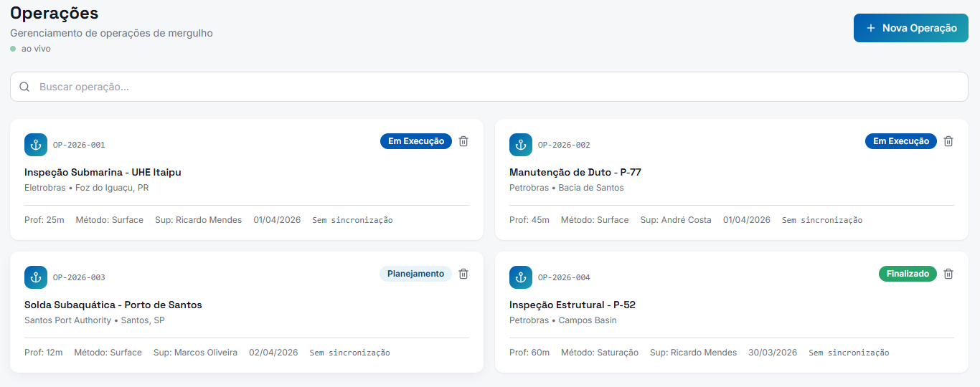Click Prof: 45m depth value
The width and height of the screenshot is (980, 387).
coord(529,220)
